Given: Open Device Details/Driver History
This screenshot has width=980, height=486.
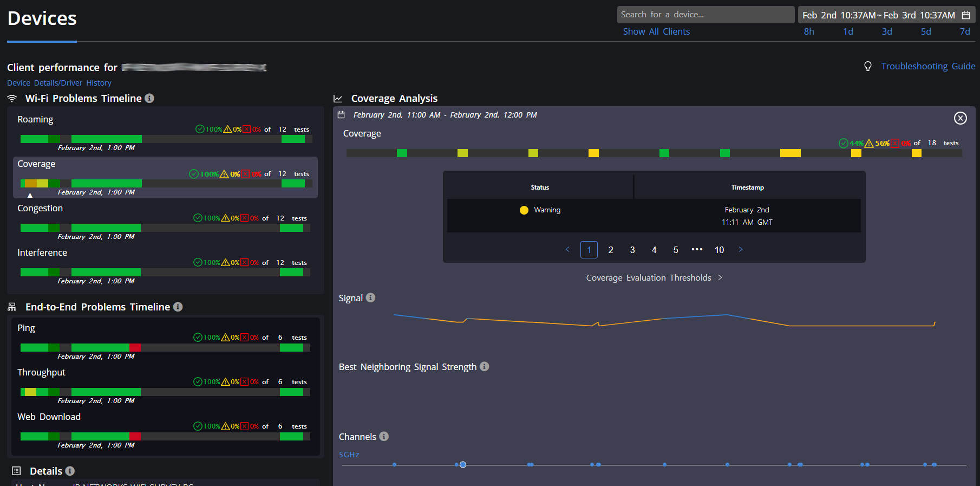Looking at the screenshot, I should pyautogui.click(x=59, y=83).
